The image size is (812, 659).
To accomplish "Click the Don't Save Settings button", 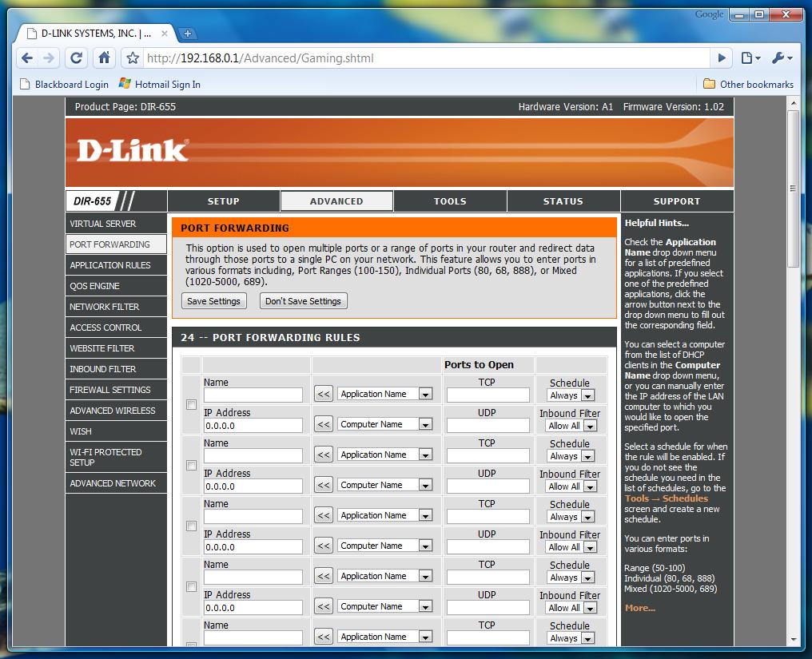I will 304,301.
